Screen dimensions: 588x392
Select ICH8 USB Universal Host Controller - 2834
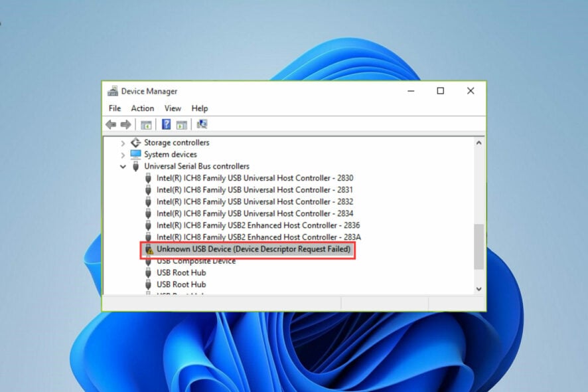click(255, 213)
